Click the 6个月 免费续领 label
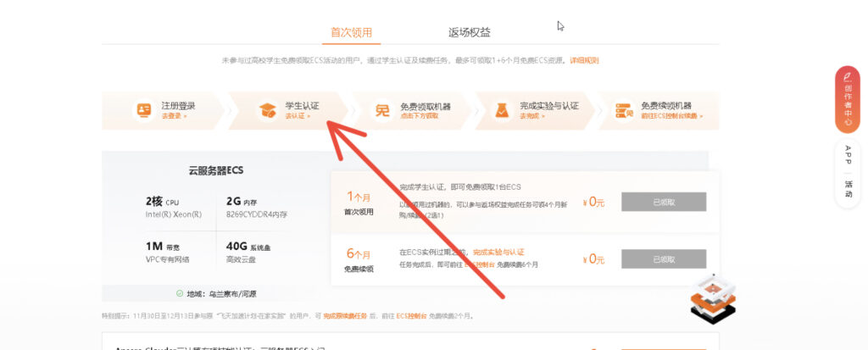Viewport: 868px width, 350px height. [359, 260]
